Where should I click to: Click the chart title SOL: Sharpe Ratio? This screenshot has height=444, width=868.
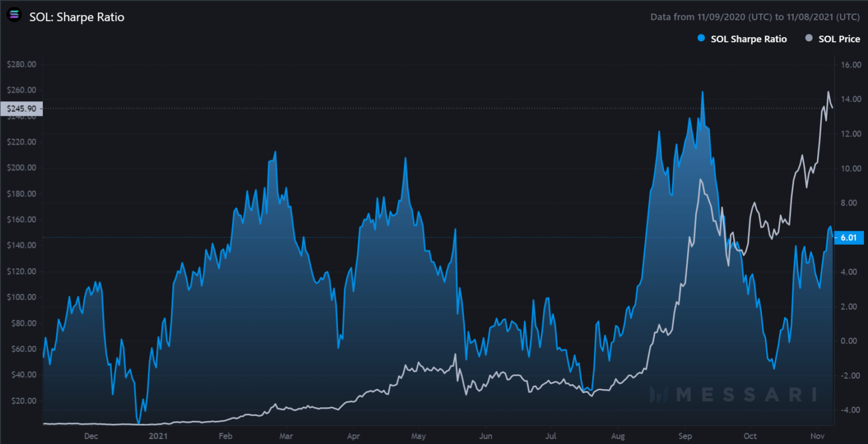[x=77, y=17]
